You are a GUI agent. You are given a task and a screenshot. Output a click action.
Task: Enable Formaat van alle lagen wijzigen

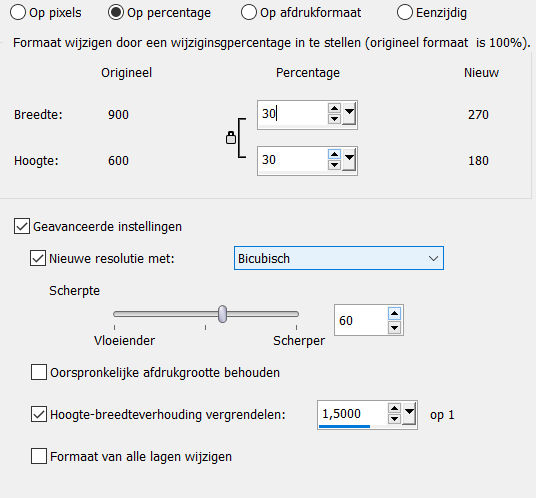click(39, 456)
